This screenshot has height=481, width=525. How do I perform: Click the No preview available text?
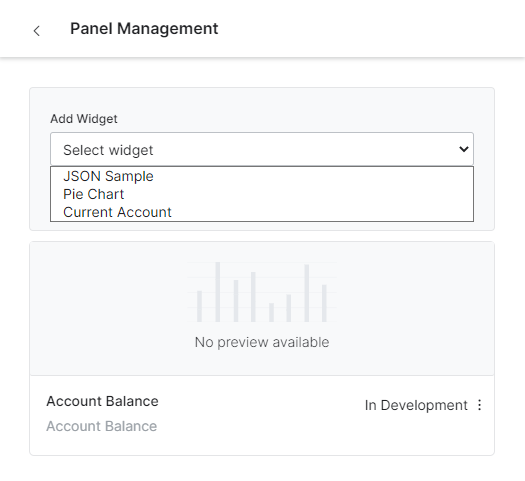pos(262,342)
